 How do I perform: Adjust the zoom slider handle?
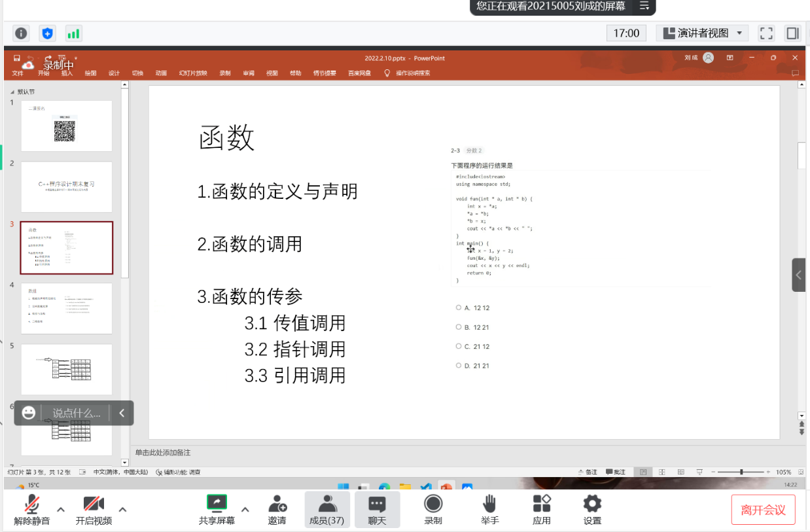click(x=741, y=472)
